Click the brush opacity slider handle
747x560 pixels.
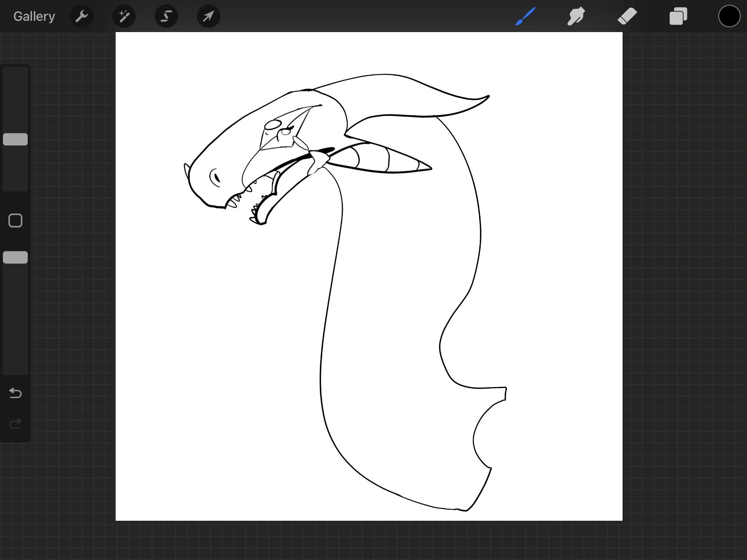coord(15,257)
